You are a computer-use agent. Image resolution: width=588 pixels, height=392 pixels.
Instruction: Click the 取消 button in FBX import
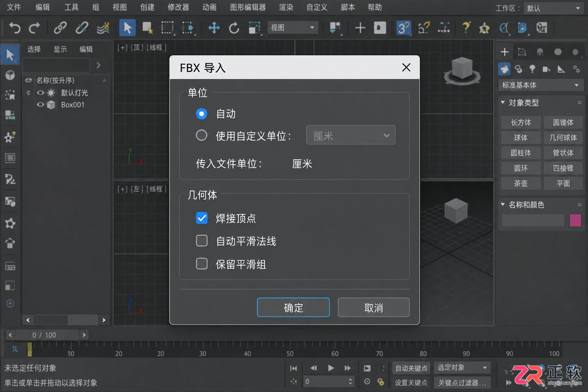tap(374, 307)
